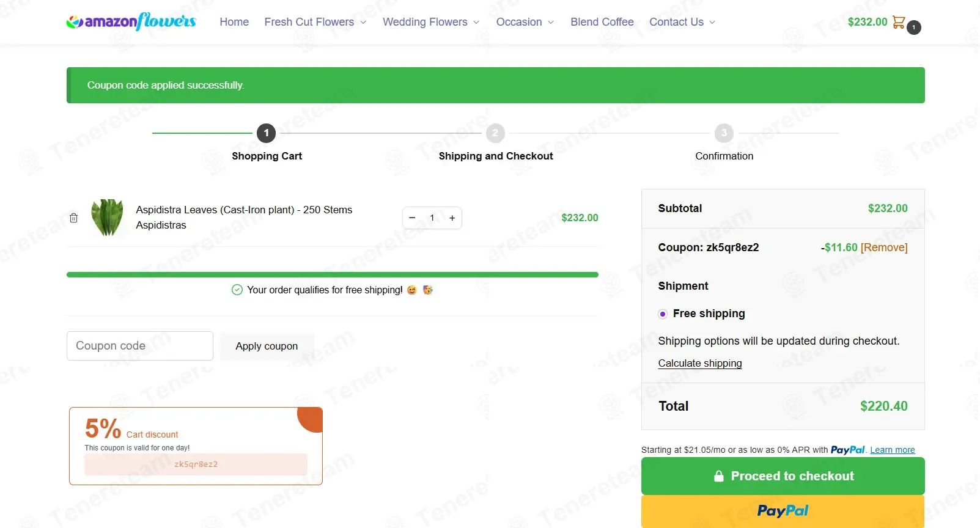Open the Blend Coffee page

(x=602, y=22)
